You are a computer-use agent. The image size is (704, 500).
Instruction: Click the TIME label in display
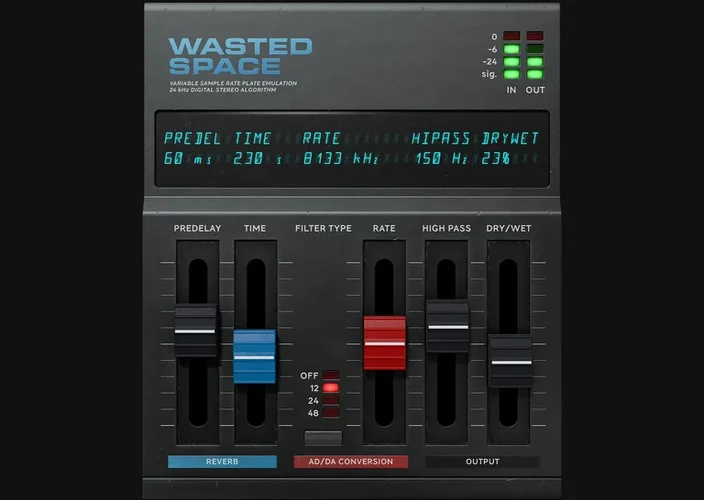pos(253,138)
